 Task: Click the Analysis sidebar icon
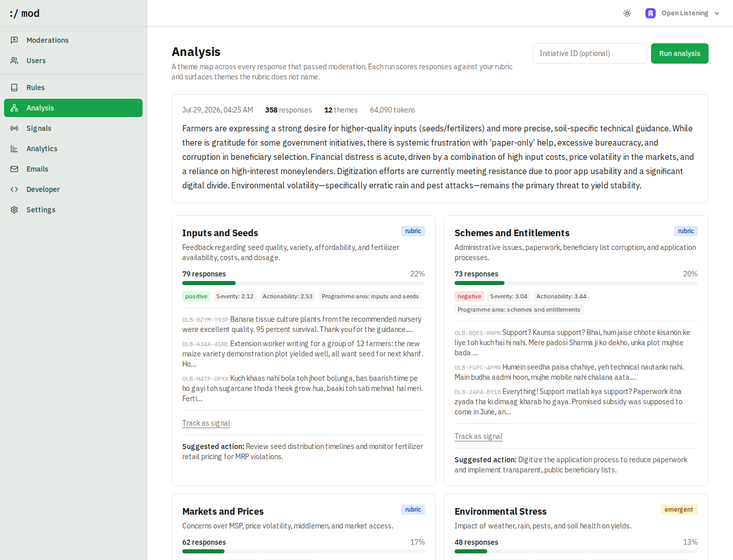coord(14,108)
